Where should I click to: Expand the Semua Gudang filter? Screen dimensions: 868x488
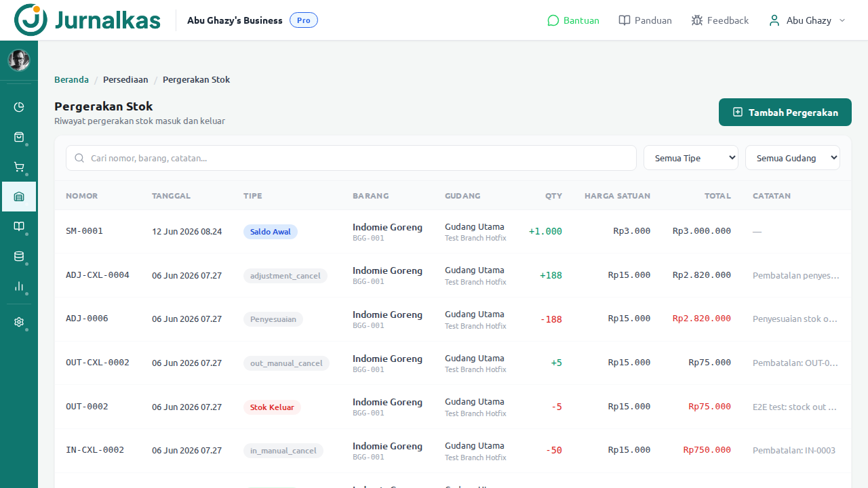click(793, 158)
